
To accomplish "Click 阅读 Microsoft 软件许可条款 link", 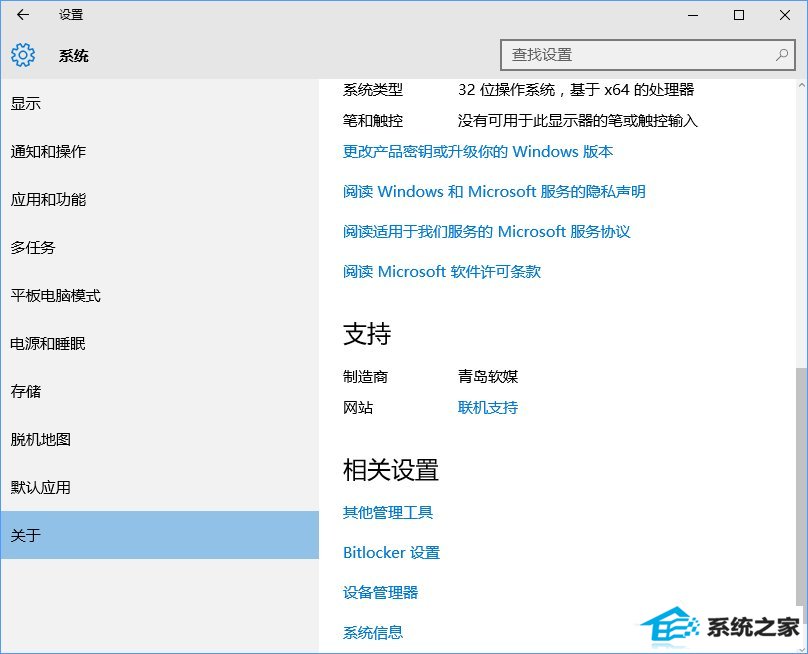I will (x=442, y=272).
